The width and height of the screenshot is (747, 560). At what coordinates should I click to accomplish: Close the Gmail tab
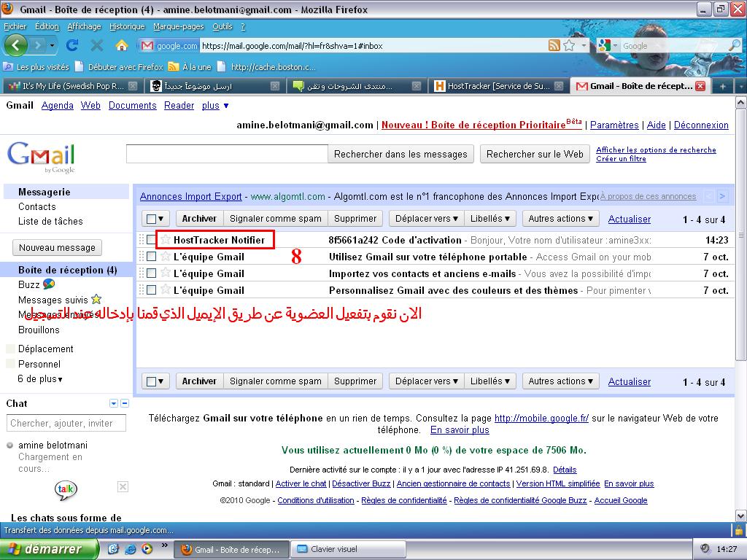pos(700,86)
